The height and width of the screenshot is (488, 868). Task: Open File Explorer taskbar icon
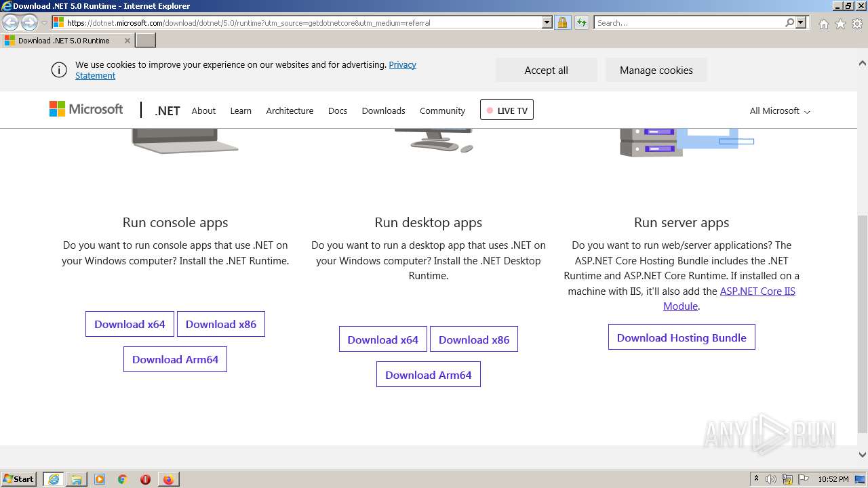click(77, 479)
